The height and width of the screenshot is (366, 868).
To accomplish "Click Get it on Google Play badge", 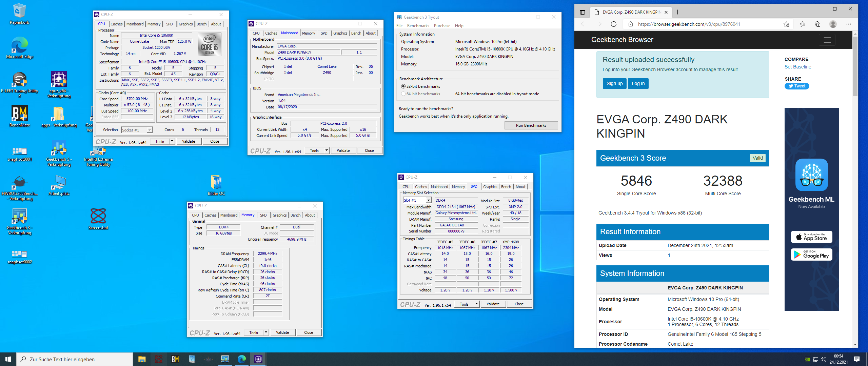I will pyautogui.click(x=811, y=255).
